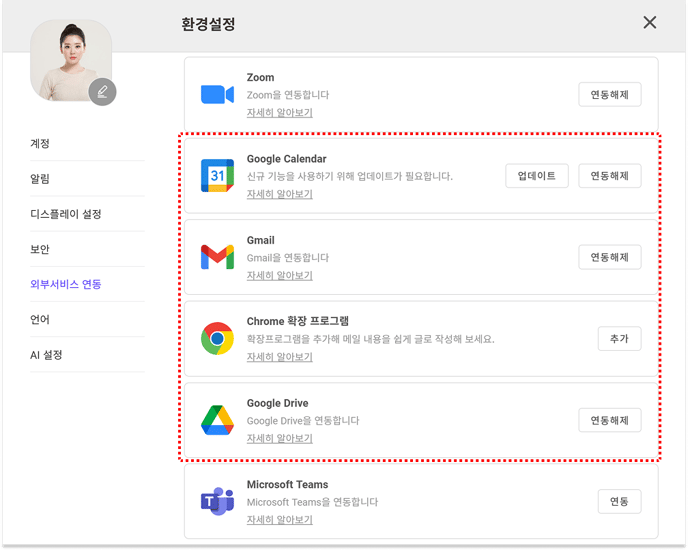Click the Chrome 확장 프로그램 title
This screenshot has width=688, height=550.
297,321
